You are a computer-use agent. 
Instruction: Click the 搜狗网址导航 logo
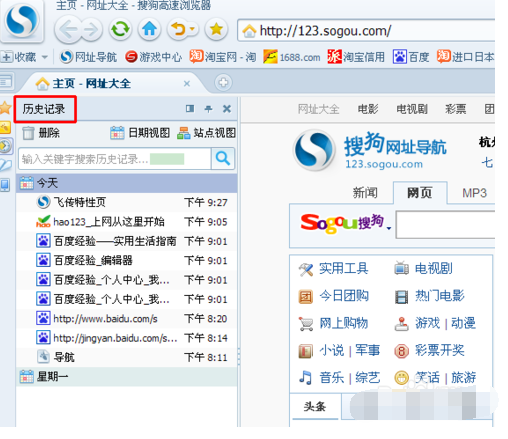coord(371,151)
